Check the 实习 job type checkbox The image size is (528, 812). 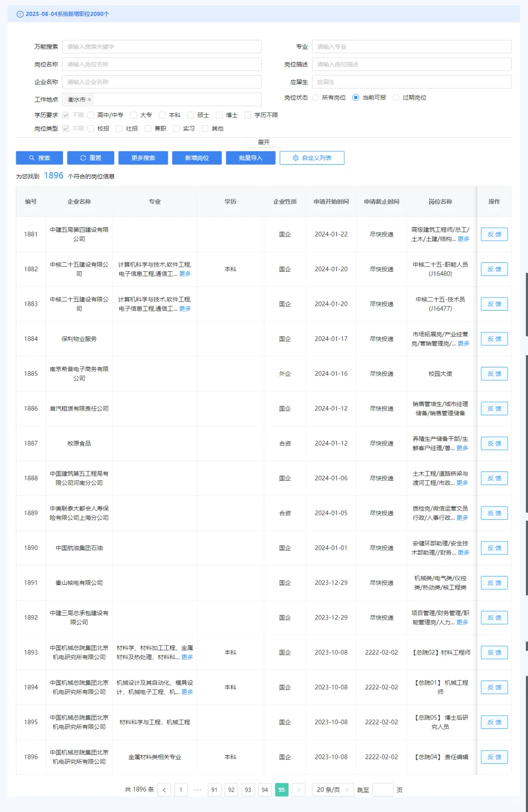pyautogui.click(x=176, y=128)
